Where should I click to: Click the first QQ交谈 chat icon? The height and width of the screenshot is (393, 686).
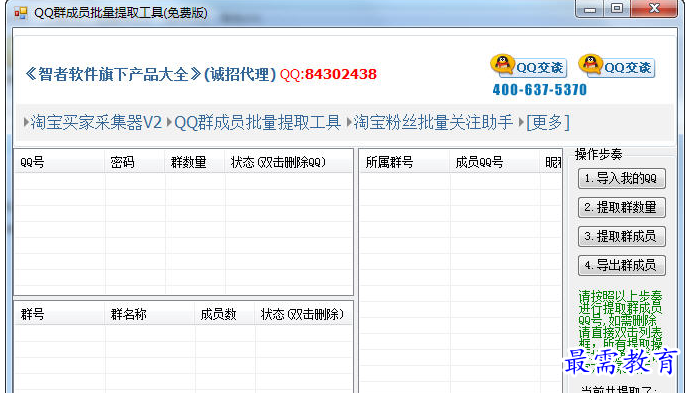click(528, 67)
